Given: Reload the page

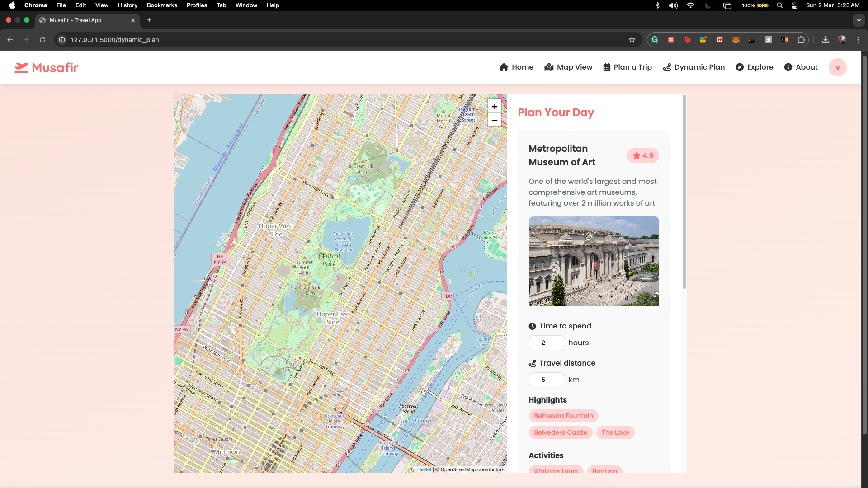Looking at the screenshot, I should [x=42, y=40].
